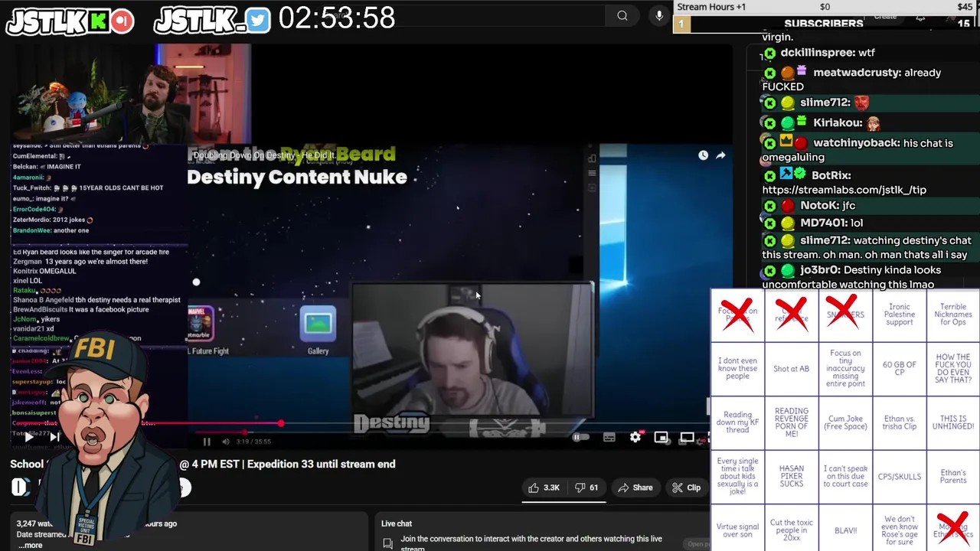Image resolution: width=980 pixels, height=551 pixels.
Task: Pause the YouTube video
Action: 207,441
